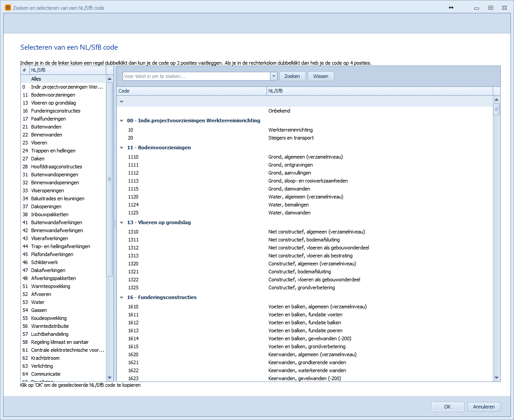This screenshot has width=514, height=420.
Task: Collapse the 13 - Vloeren op grondslag group
Action: point(122,222)
